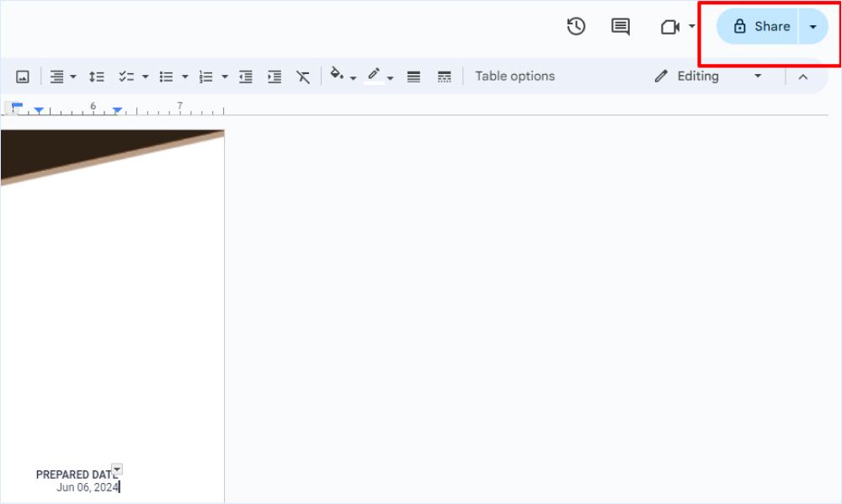This screenshot has width=842, height=504.
Task: Pick a table cell background color
Action: coord(337,77)
